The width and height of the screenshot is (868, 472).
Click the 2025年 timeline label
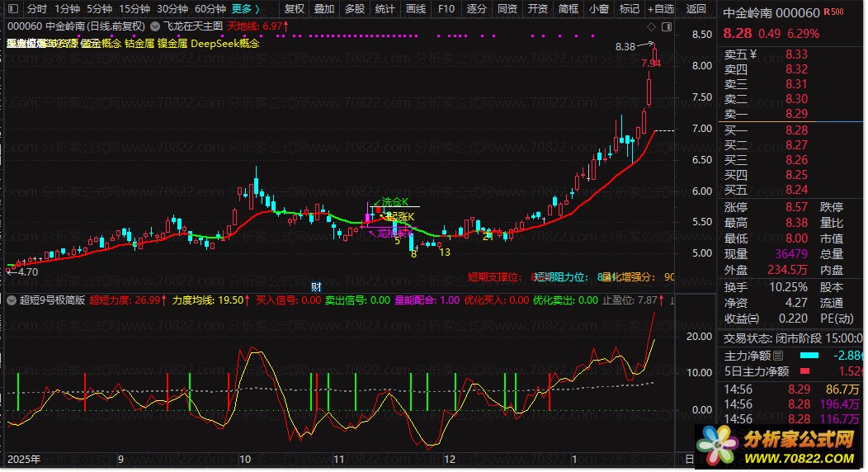[x=24, y=460]
